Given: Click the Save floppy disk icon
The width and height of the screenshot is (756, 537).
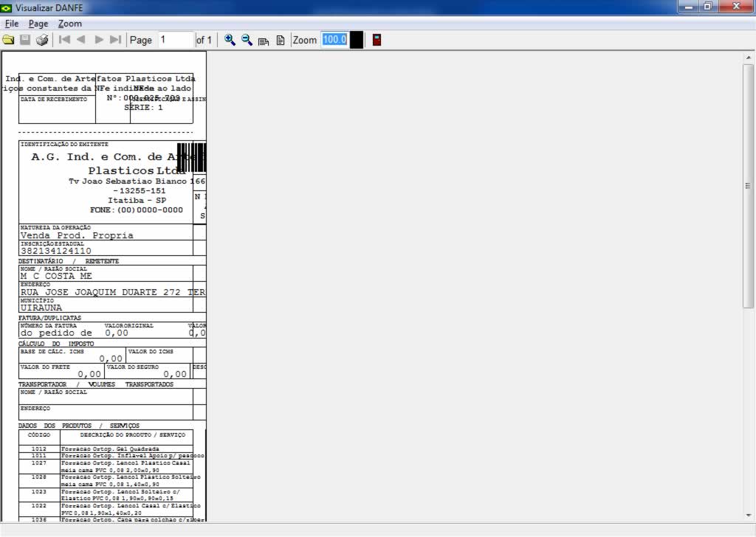Looking at the screenshot, I should click(x=25, y=40).
